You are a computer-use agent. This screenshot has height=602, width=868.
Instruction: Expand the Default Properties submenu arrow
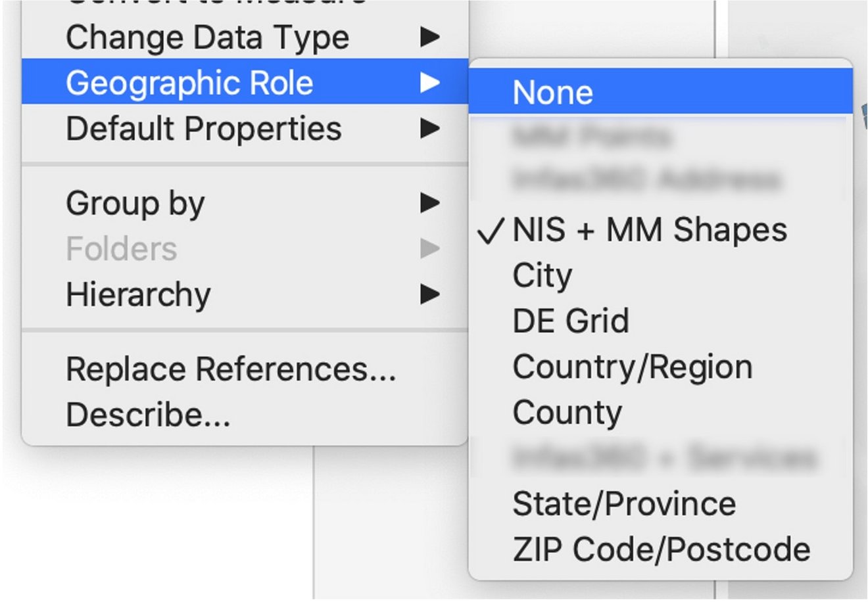(x=429, y=128)
